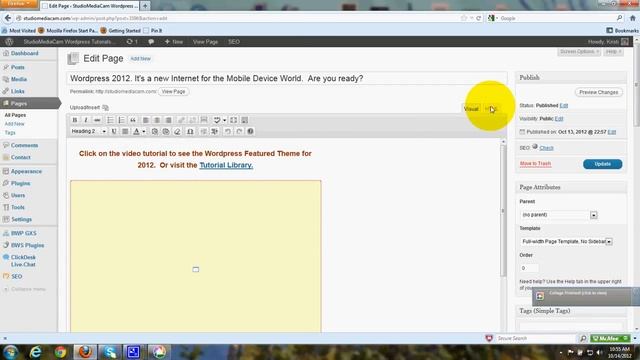This screenshot has height=360, width=640.
Task: Apply blockquote formatting
Action: (x=133, y=120)
